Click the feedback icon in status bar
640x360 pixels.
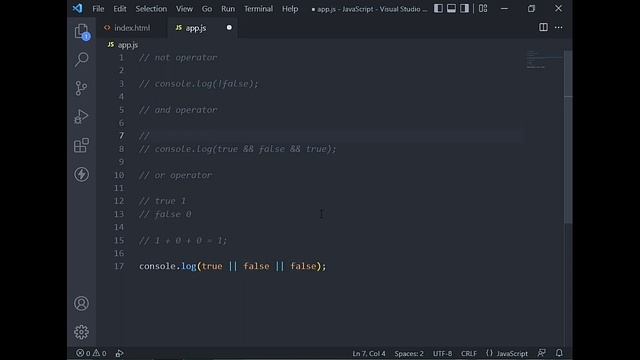point(542,353)
